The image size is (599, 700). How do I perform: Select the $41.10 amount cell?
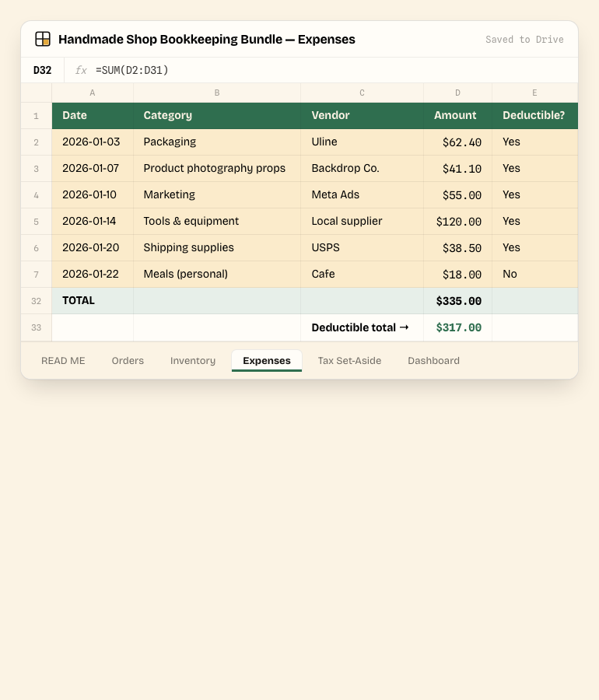point(457,168)
